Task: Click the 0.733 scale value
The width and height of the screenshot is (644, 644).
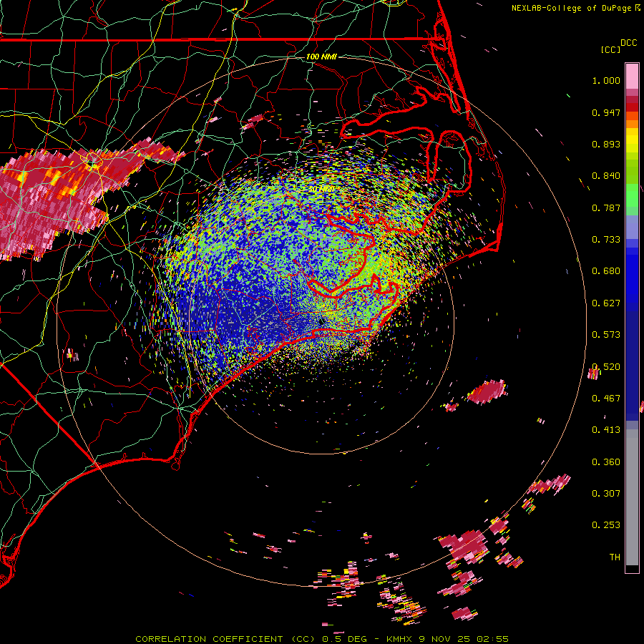Action: [x=606, y=240]
